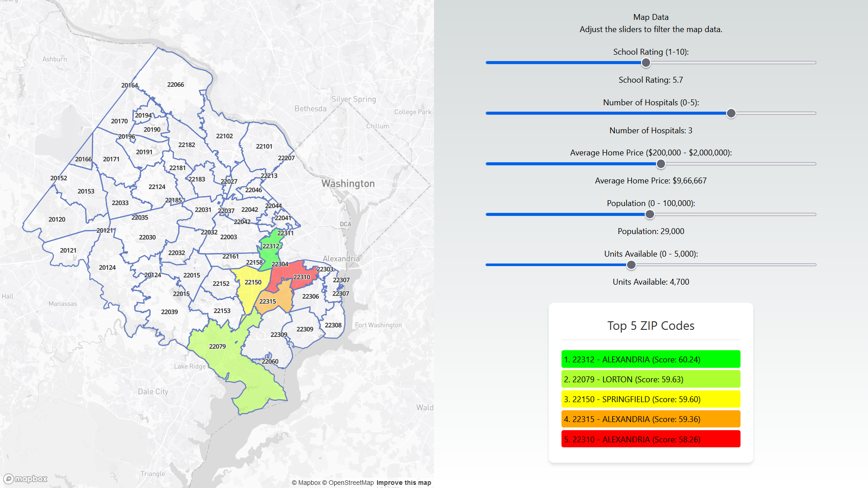Select 22150 Springfield yellow entry

(x=650, y=399)
